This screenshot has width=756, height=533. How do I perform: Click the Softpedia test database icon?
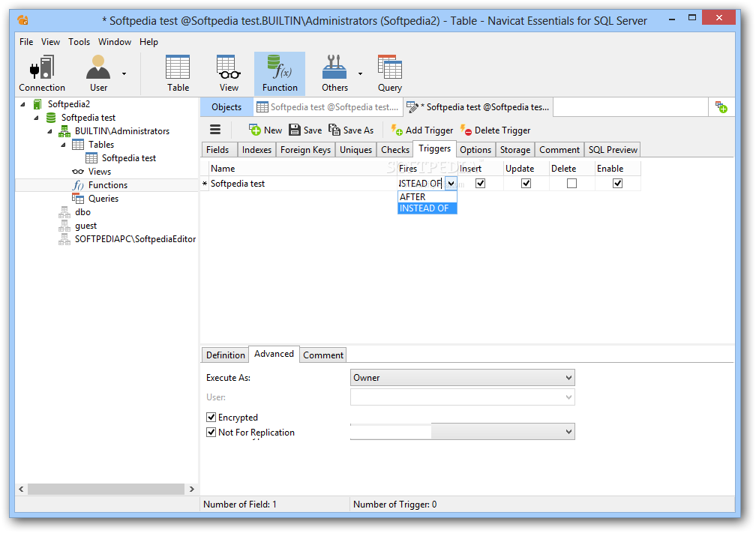[x=51, y=118]
